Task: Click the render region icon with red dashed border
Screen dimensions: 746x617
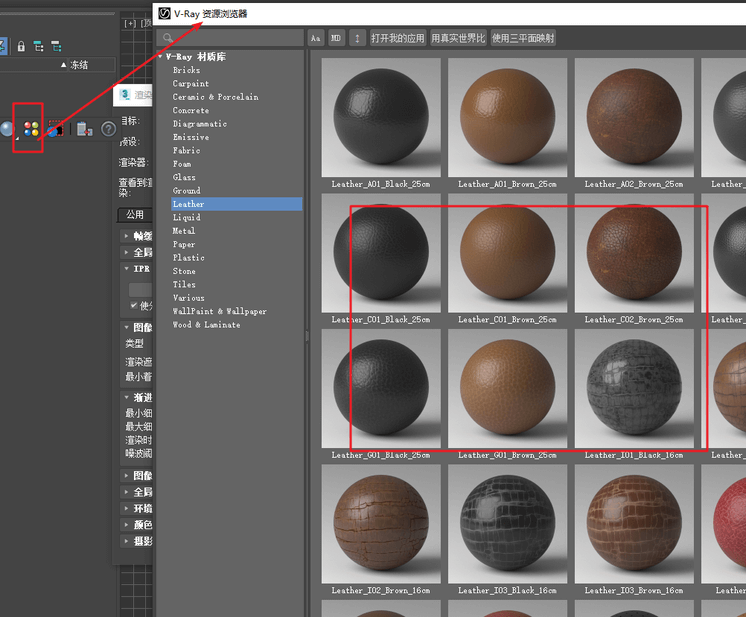Action: (x=55, y=128)
